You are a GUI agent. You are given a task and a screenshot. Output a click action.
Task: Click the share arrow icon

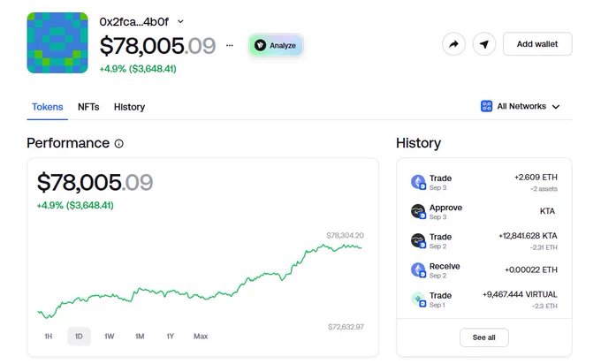[453, 44]
